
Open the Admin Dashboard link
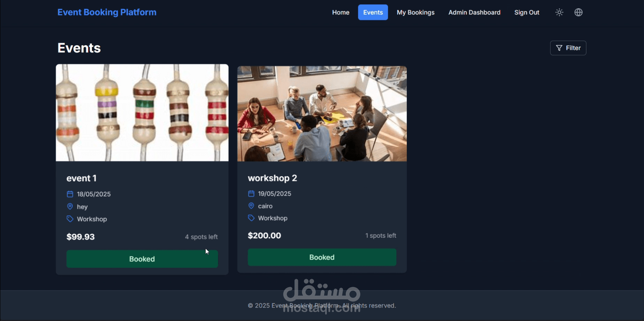[474, 12]
